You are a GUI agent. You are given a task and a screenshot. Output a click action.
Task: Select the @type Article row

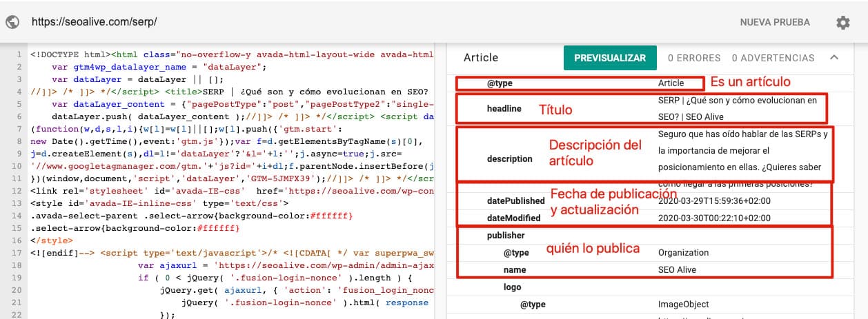tap(655, 83)
